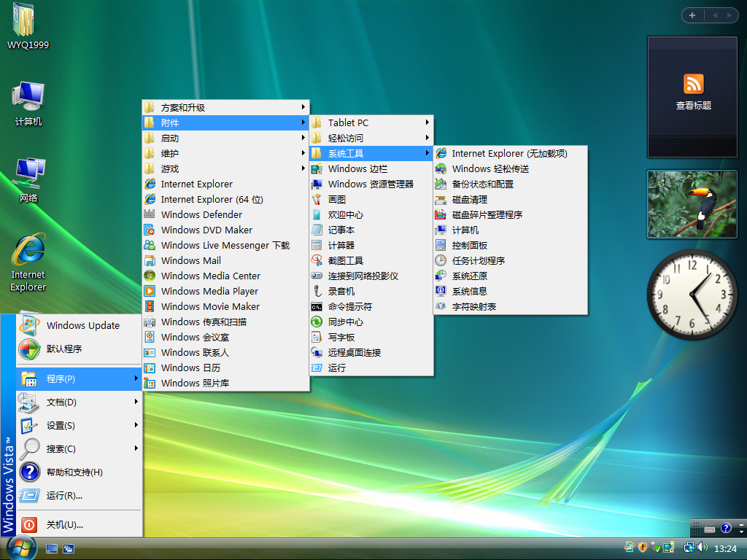This screenshot has width=747, height=560.
Task: Click the sidebar add gadget plus button
Action: point(692,15)
